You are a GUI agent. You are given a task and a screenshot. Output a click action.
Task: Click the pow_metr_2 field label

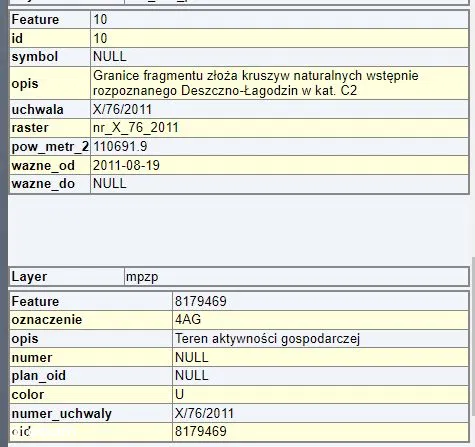pos(50,146)
